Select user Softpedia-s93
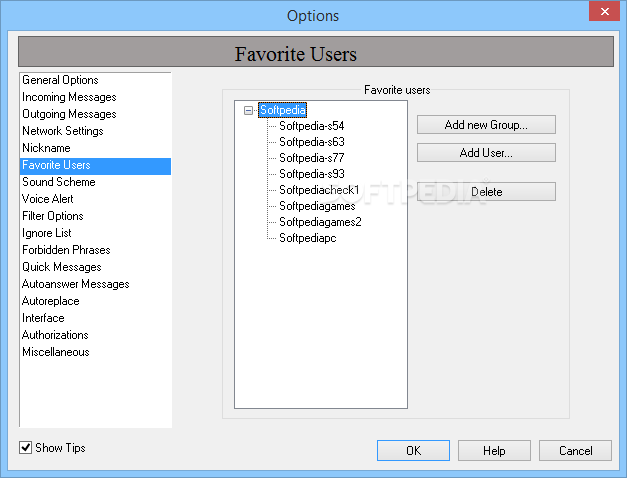This screenshot has height=478, width=627. click(x=312, y=174)
